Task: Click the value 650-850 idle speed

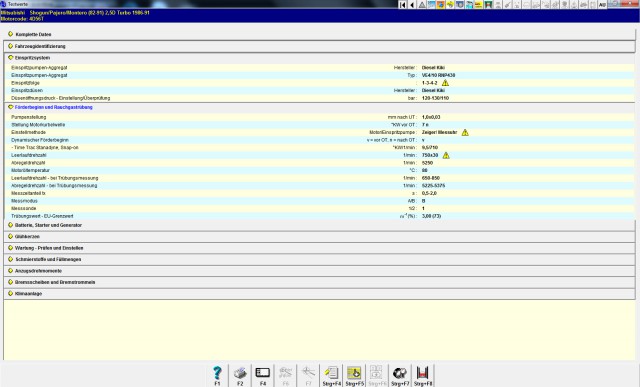Action: pos(431,178)
